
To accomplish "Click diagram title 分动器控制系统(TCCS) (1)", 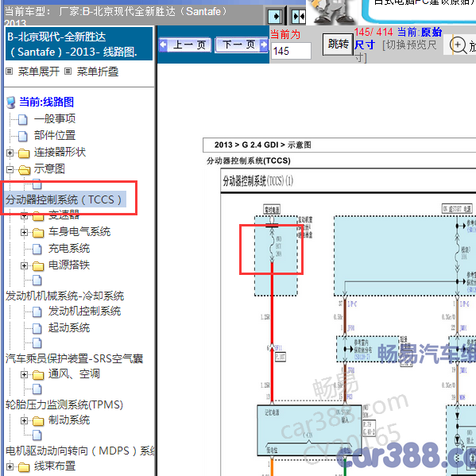I will (257, 181).
